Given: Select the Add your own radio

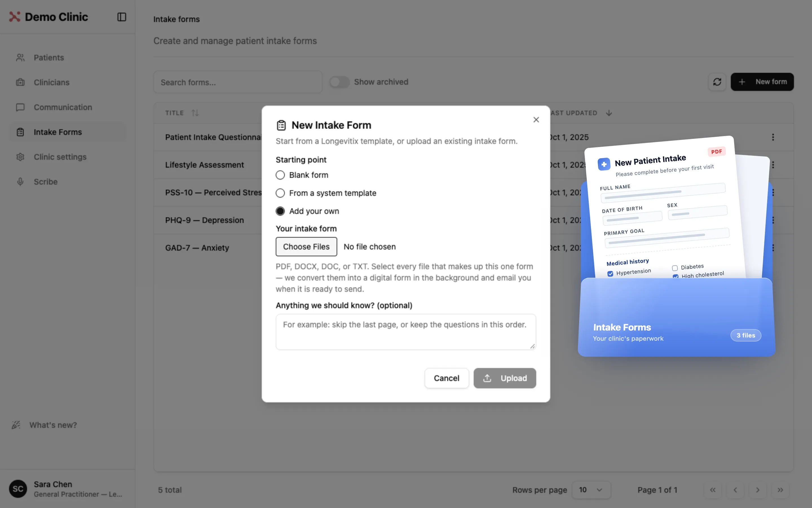Looking at the screenshot, I should pyautogui.click(x=280, y=211).
